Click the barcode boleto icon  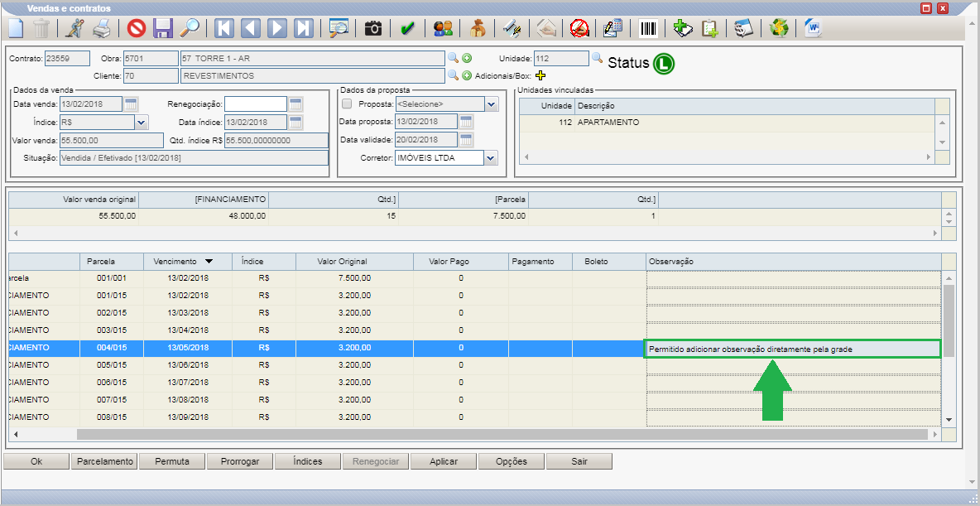[x=648, y=28]
